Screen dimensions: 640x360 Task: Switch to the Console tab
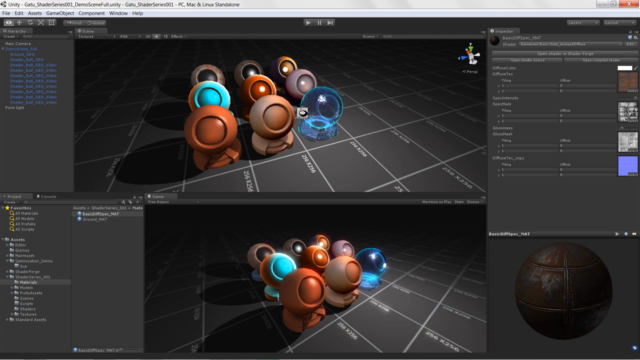(x=46, y=196)
